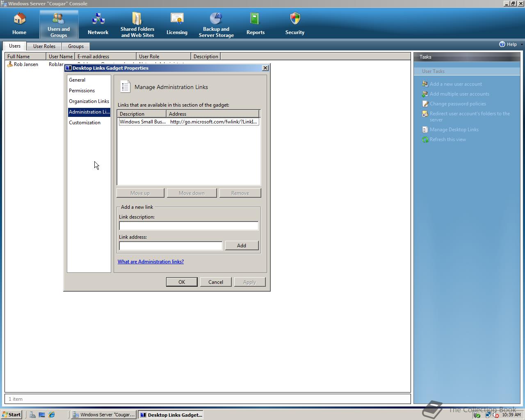
Task: Click the Move down button
Action: [192, 193]
